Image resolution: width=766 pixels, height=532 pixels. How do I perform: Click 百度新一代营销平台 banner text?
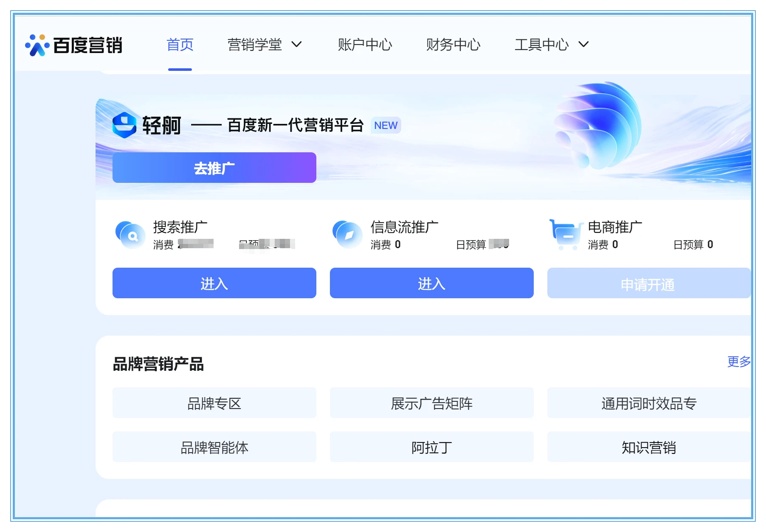(296, 125)
